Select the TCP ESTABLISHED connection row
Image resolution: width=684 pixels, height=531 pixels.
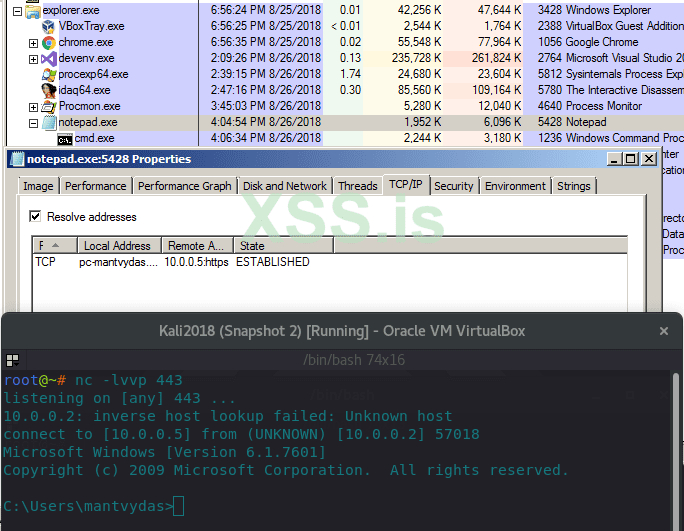pos(329,262)
